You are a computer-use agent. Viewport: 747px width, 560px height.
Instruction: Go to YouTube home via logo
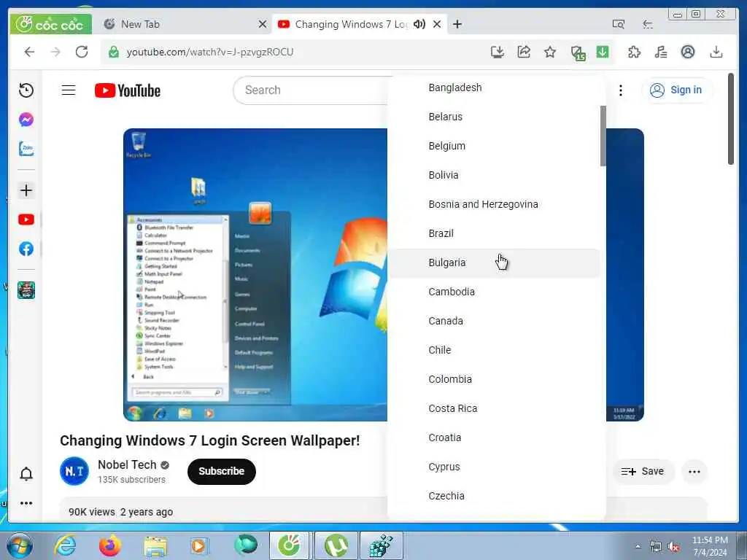point(127,90)
